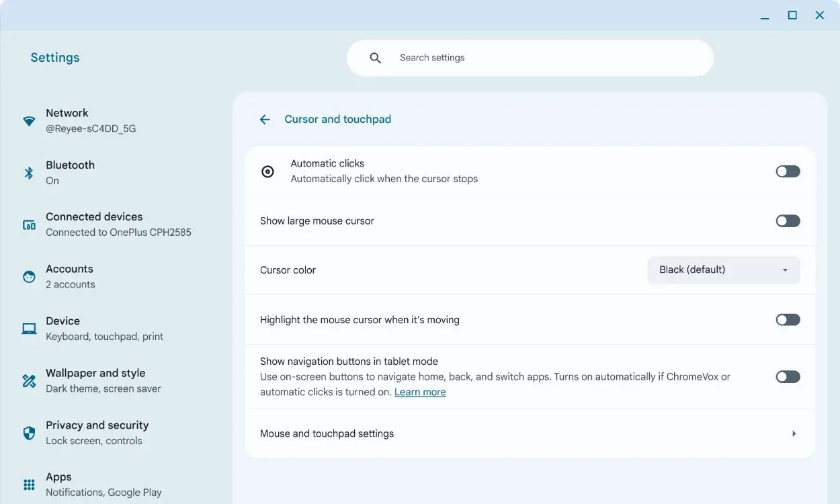Click the Search settings field
840x504 pixels.
(x=530, y=58)
